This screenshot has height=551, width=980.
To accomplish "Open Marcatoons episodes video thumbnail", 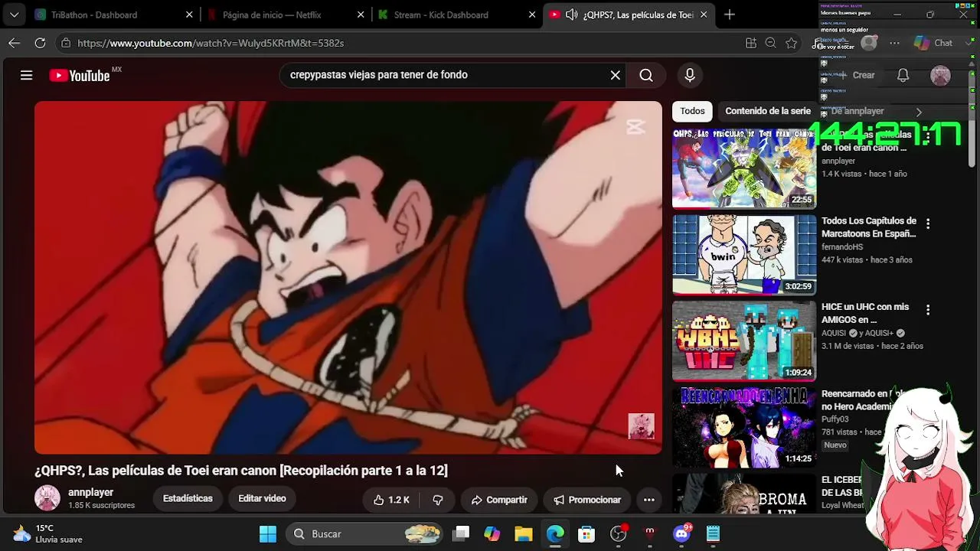I will coord(744,255).
